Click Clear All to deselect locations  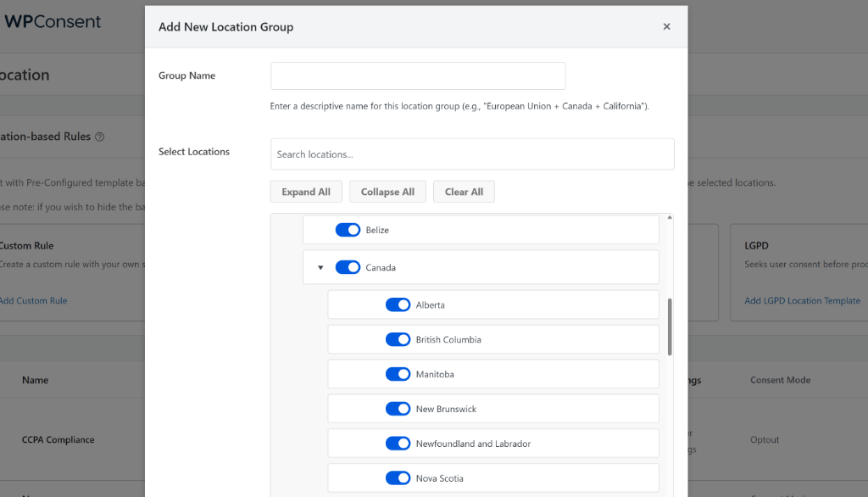[464, 191]
